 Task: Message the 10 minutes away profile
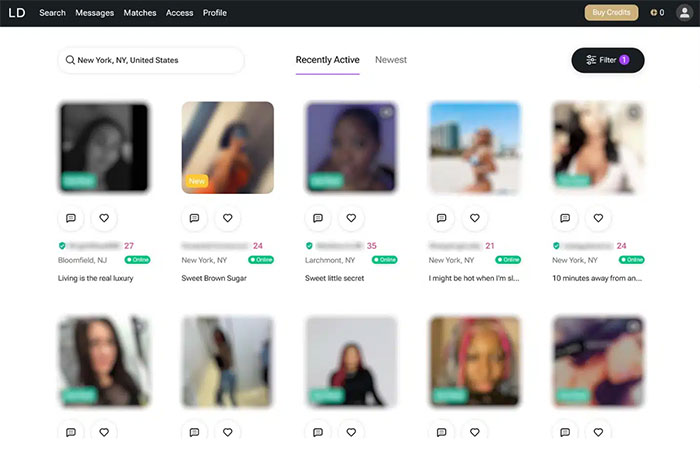pos(565,218)
